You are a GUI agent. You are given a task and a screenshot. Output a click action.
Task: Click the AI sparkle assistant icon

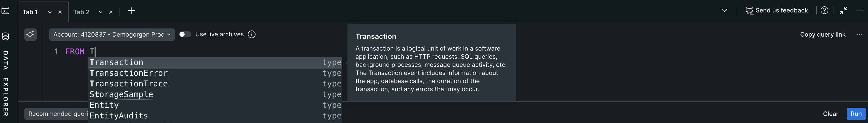coord(30,34)
